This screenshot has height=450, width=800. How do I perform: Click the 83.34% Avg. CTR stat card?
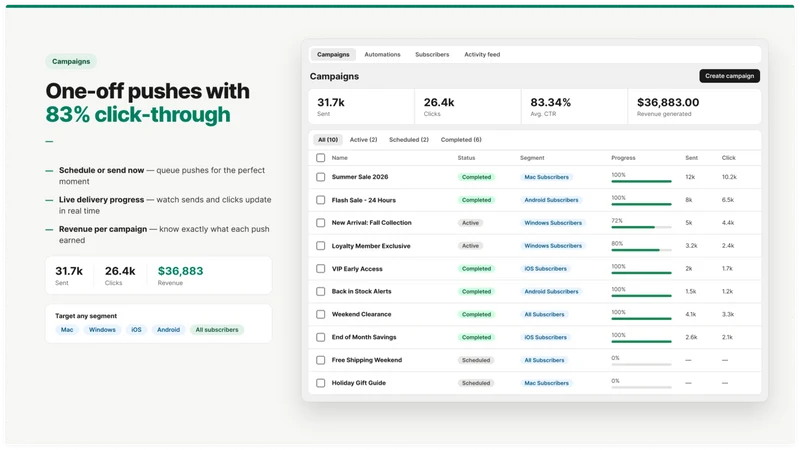pyautogui.click(x=574, y=107)
